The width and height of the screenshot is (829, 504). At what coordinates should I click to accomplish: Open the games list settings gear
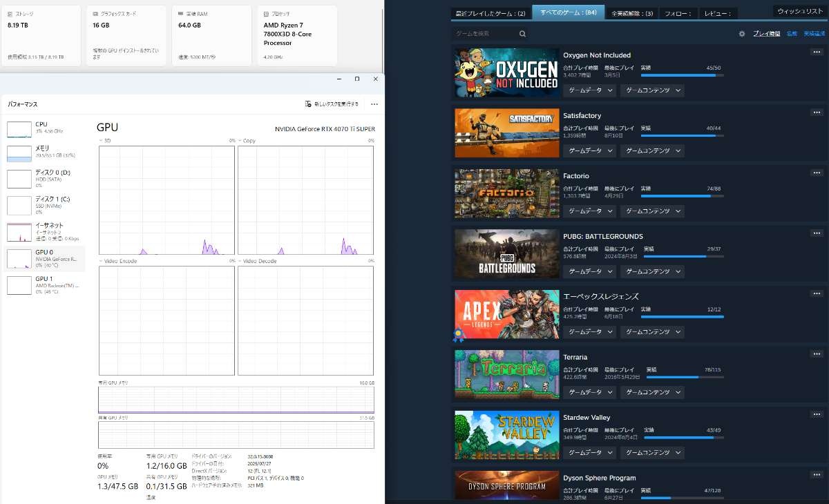pos(742,33)
